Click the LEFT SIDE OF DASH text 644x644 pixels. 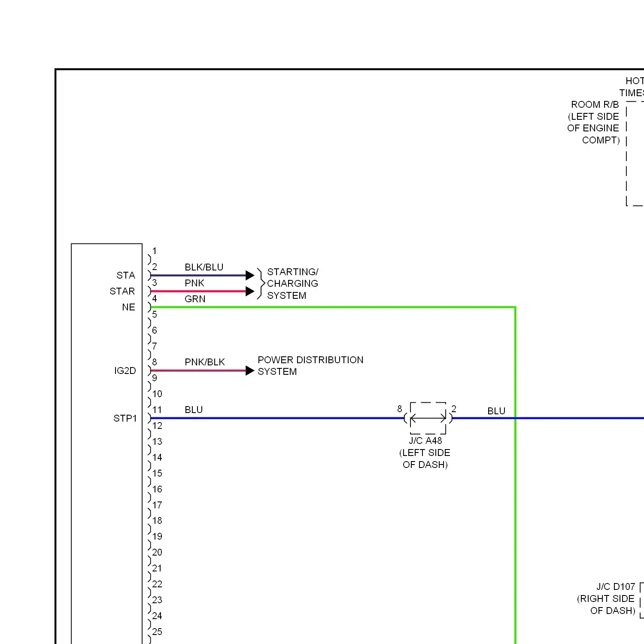[x=425, y=459]
